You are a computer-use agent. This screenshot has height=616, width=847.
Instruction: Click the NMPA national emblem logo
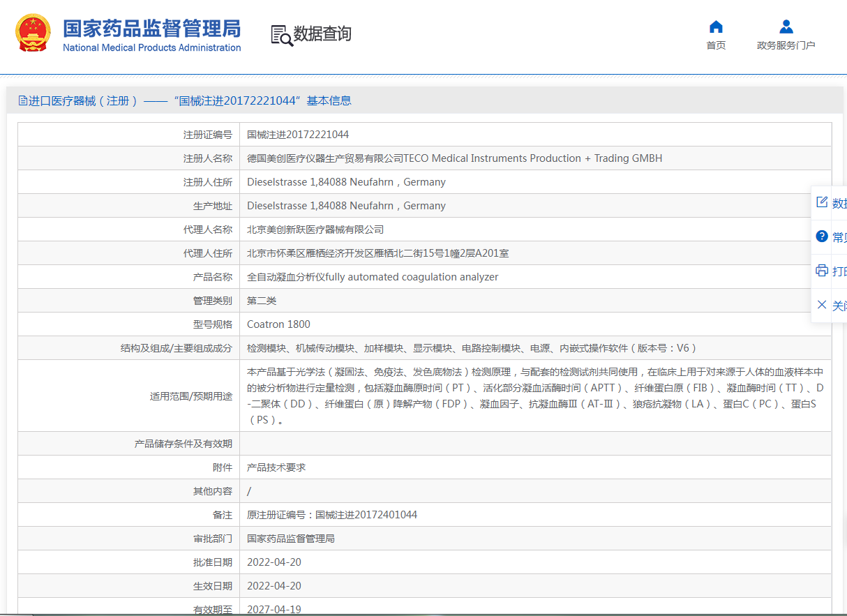[33, 33]
